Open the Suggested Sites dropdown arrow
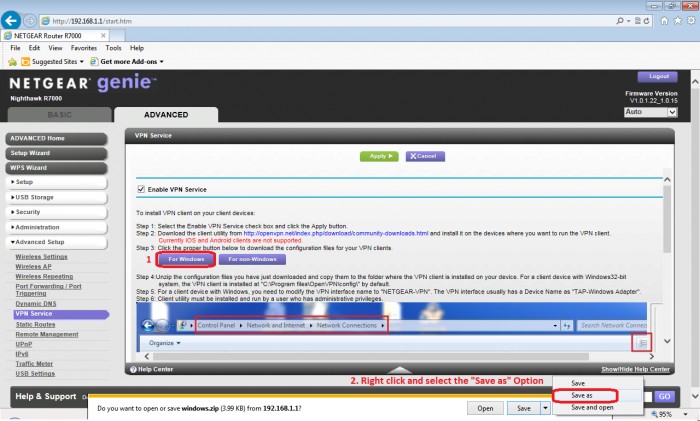Image resolution: width=700 pixels, height=421 pixels. [x=82, y=62]
